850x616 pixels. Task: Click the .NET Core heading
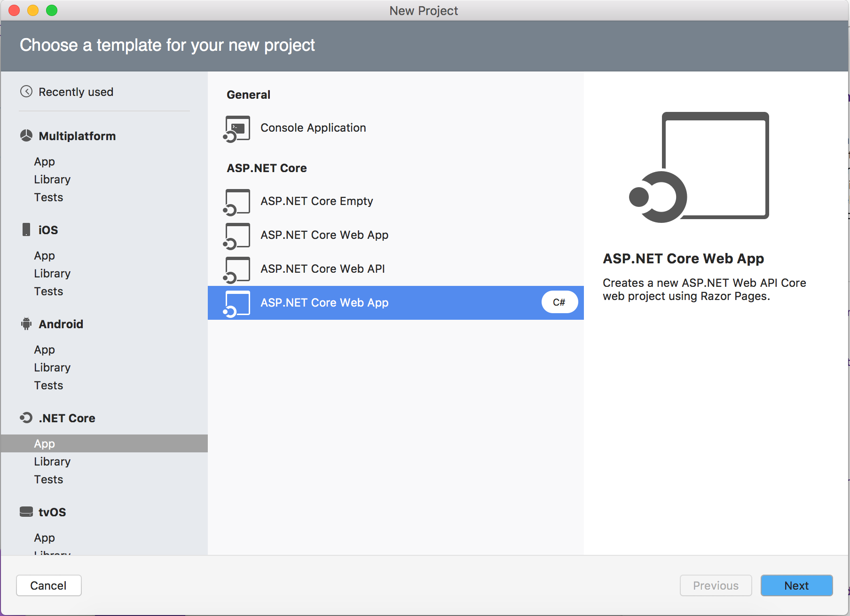pyautogui.click(x=67, y=418)
